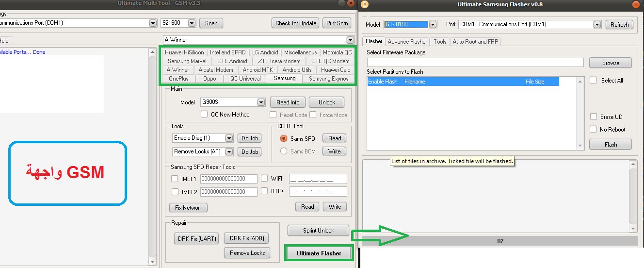
Task: Tick the Reset Code checkbox
Action: (273, 115)
